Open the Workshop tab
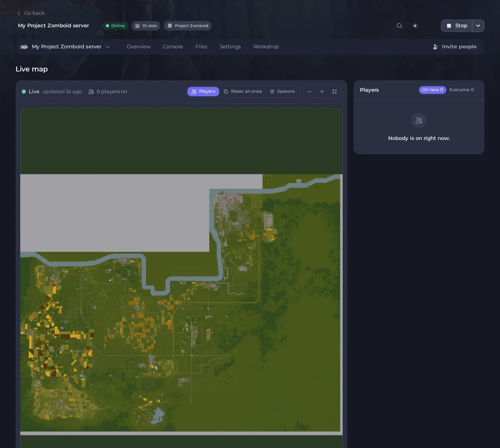This screenshot has height=448, width=500. (266, 47)
